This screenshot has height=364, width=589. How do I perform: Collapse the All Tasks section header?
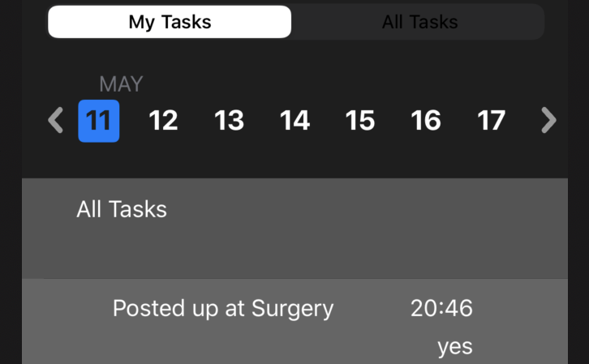[x=122, y=209]
